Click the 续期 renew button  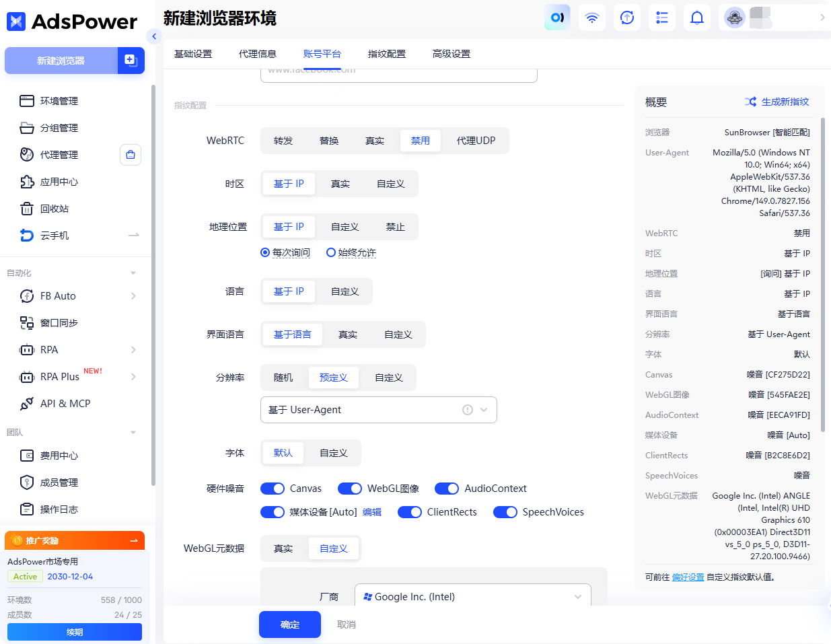click(75, 632)
